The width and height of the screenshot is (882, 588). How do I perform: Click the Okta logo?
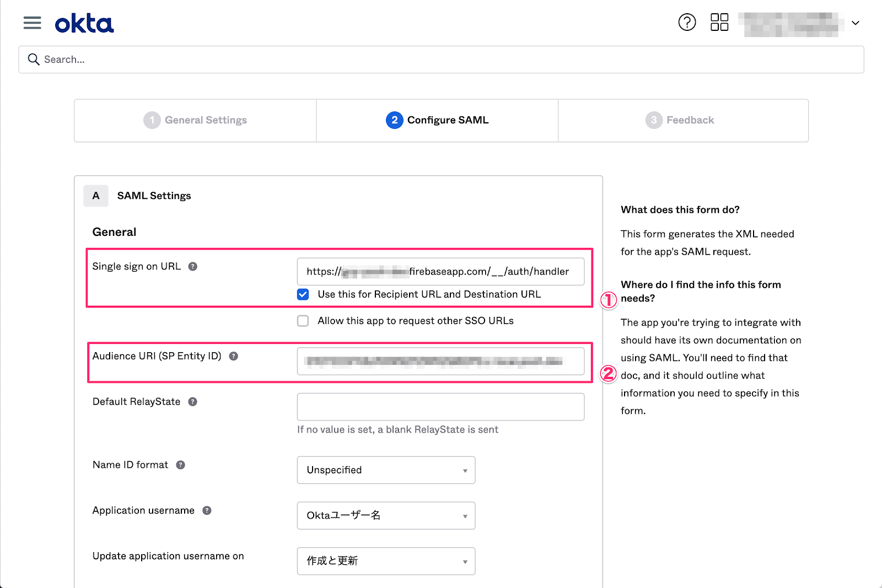84,24
